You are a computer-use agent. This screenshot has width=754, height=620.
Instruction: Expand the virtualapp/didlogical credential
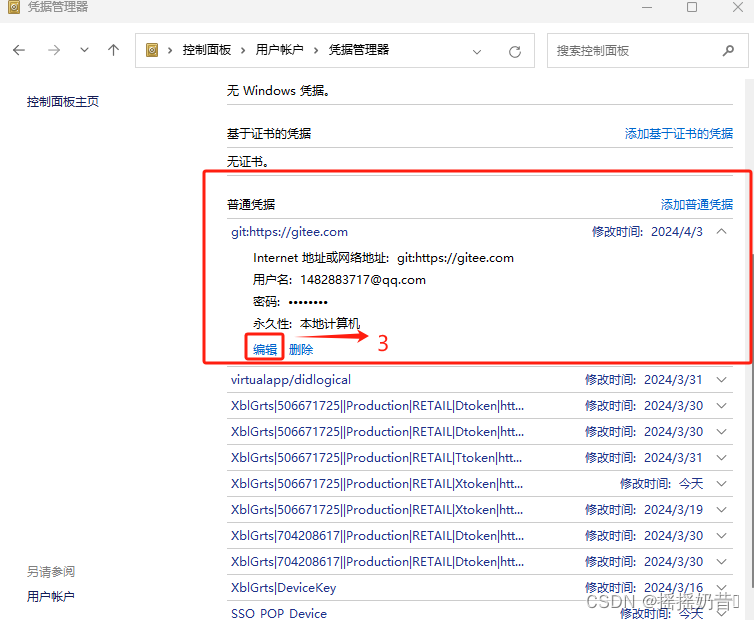tap(721, 380)
